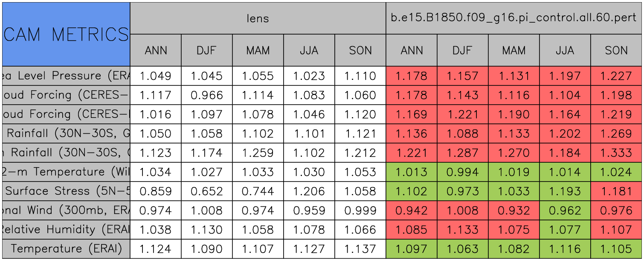Select the Temperature (ERAI) row label
The height and width of the screenshot is (261, 644).
pyautogui.click(x=66, y=249)
